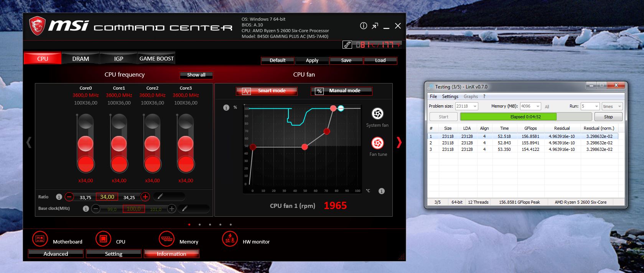Enable Smart mode for CPU fan
This screenshot has width=644, height=273.
click(x=267, y=91)
